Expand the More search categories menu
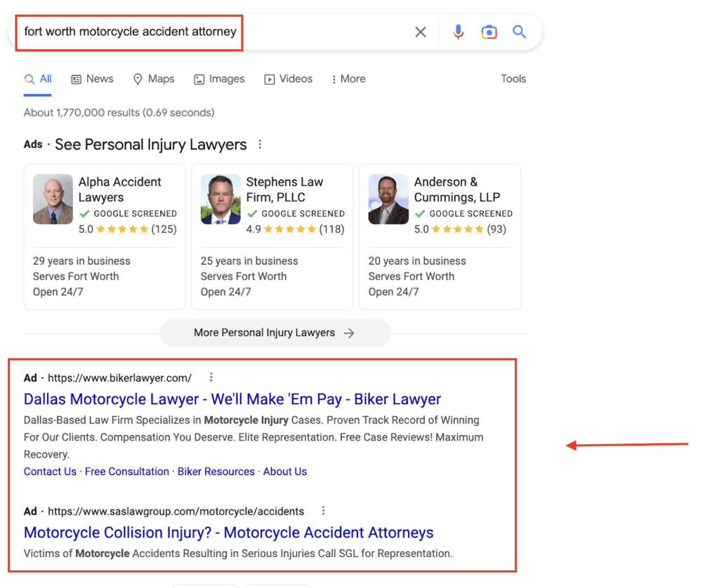The image size is (719, 588). coord(349,79)
